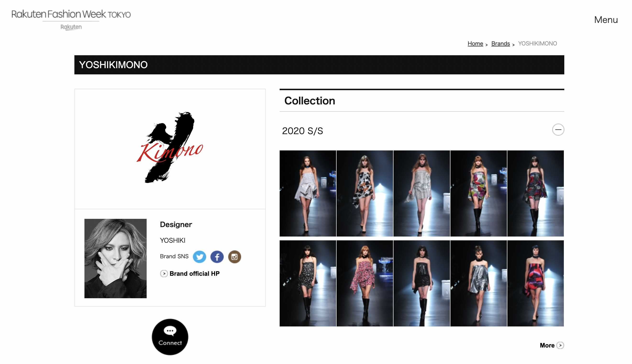Go to Home via breadcrumb
The image size is (632, 364).
coord(475,44)
